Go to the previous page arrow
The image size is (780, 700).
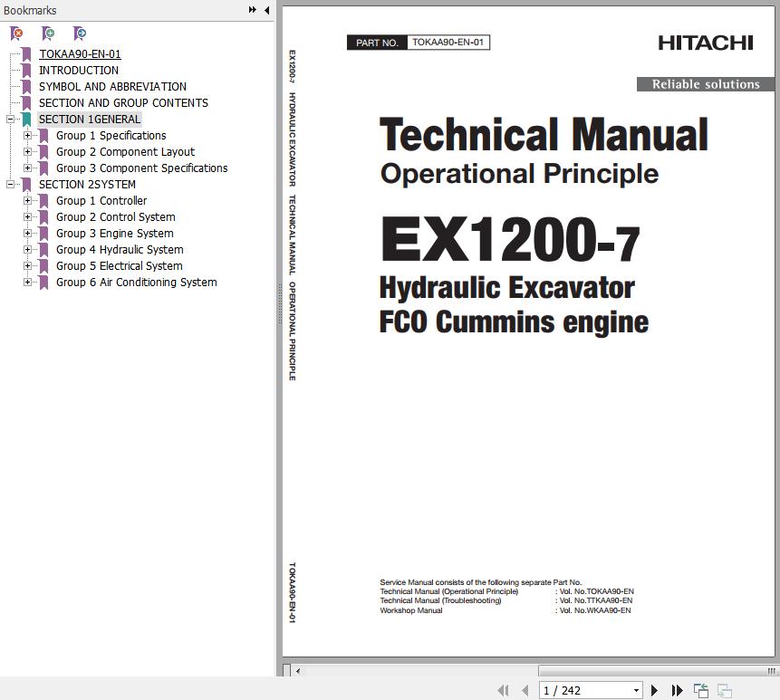(x=525, y=690)
